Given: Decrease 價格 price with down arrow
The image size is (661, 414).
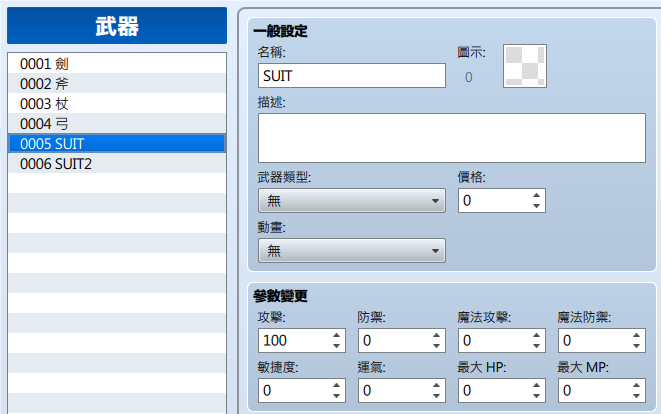Looking at the screenshot, I should coord(536,206).
